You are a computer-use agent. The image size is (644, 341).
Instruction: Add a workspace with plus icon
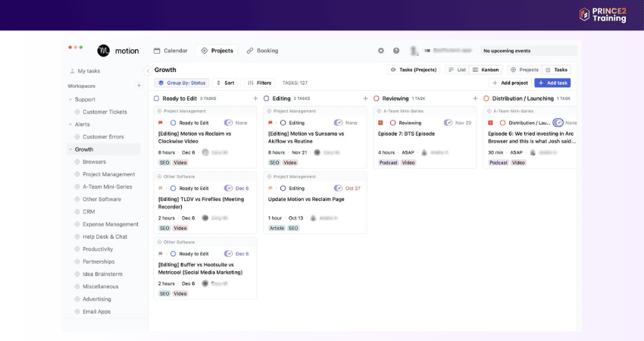point(139,86)
